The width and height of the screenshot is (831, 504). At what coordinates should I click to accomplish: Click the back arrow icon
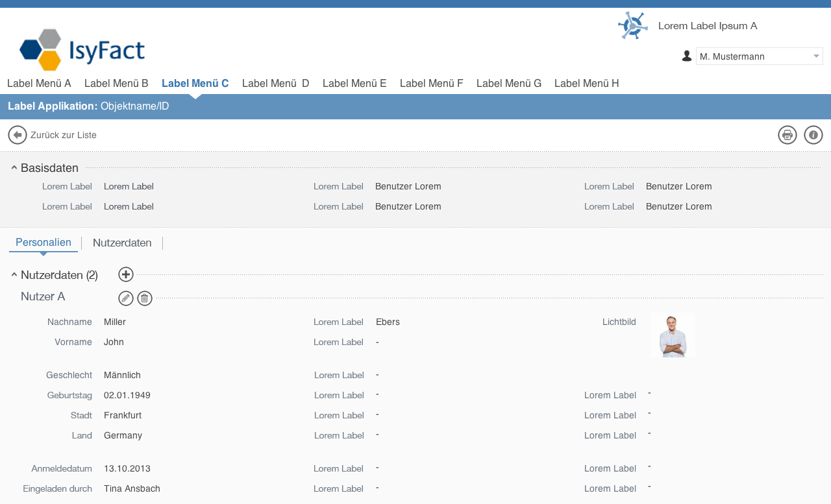[x=18, y=135]
